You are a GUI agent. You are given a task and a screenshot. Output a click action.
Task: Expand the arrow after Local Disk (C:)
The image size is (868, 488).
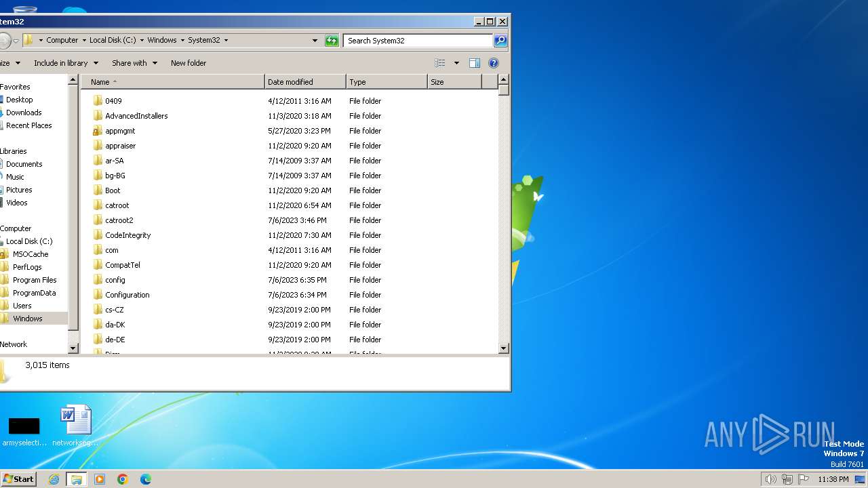(142, 41)
